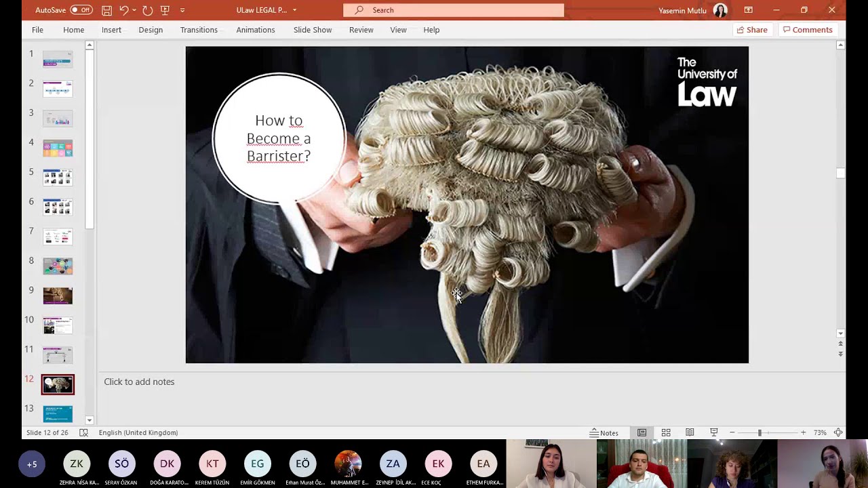Toggle the AutoSave switch

[x=81, y=10]
